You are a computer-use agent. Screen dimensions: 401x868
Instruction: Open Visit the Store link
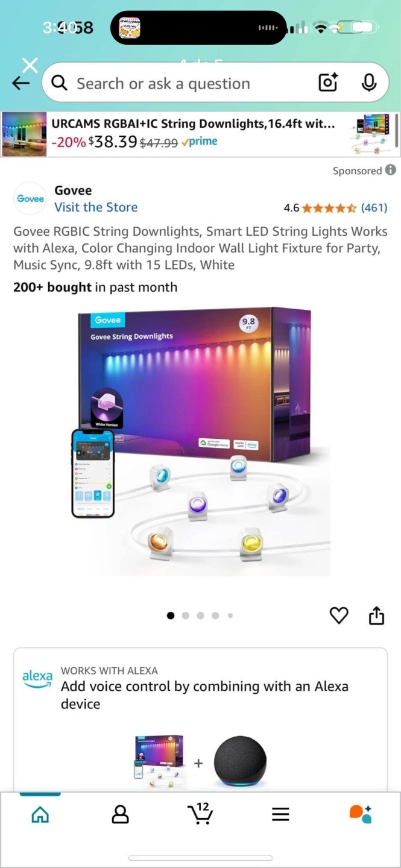[x=96, y=207]
